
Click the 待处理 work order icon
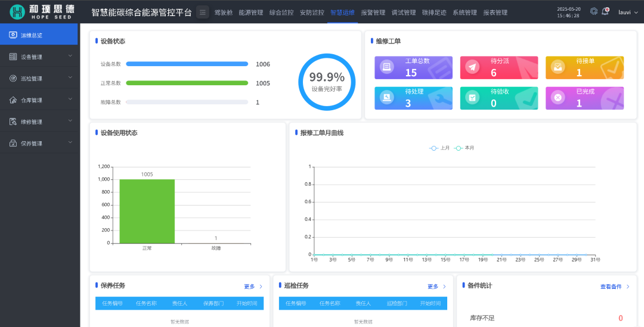pos(387,98)
